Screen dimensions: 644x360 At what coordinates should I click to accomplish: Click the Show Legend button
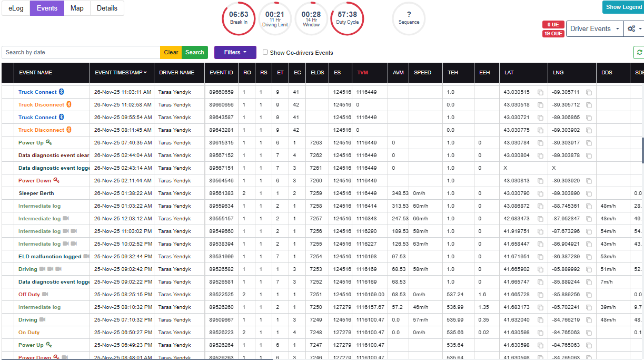(624, 7)
